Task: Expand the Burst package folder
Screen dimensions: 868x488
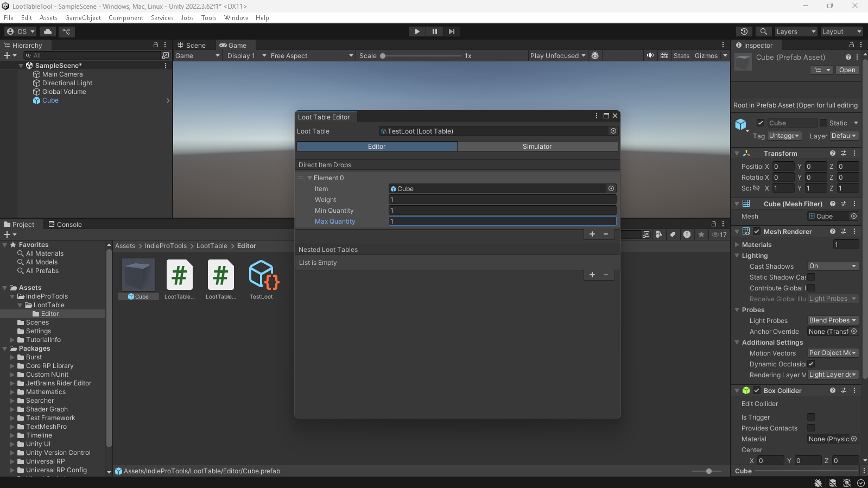Action: point(12,357)
